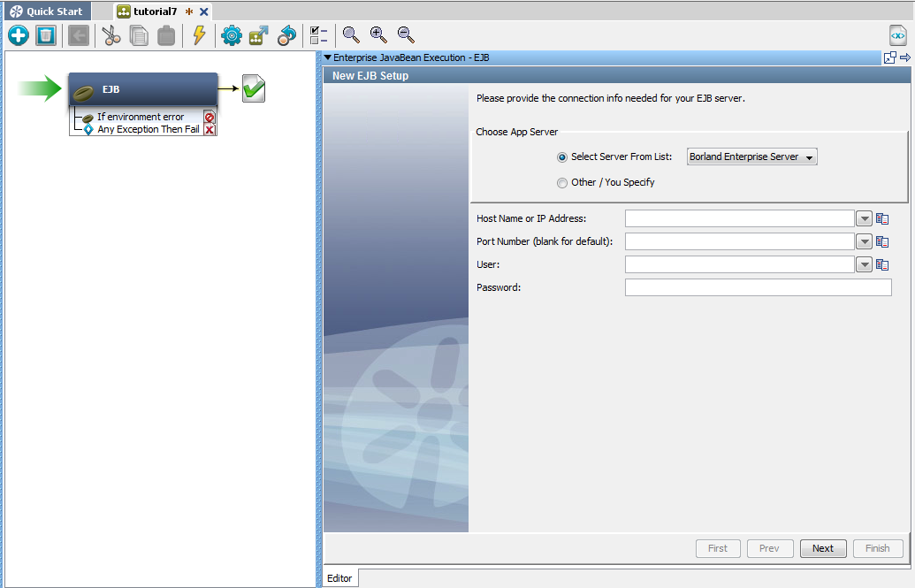Click the copy icon beside Host Name field
The image size is (915, 588).
click(881, 218)
